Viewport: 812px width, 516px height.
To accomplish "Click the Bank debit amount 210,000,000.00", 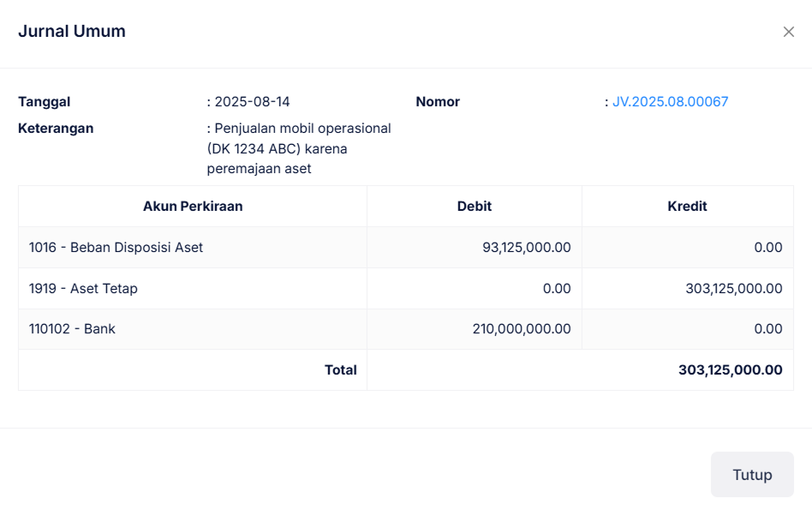I will pos(521,329).
